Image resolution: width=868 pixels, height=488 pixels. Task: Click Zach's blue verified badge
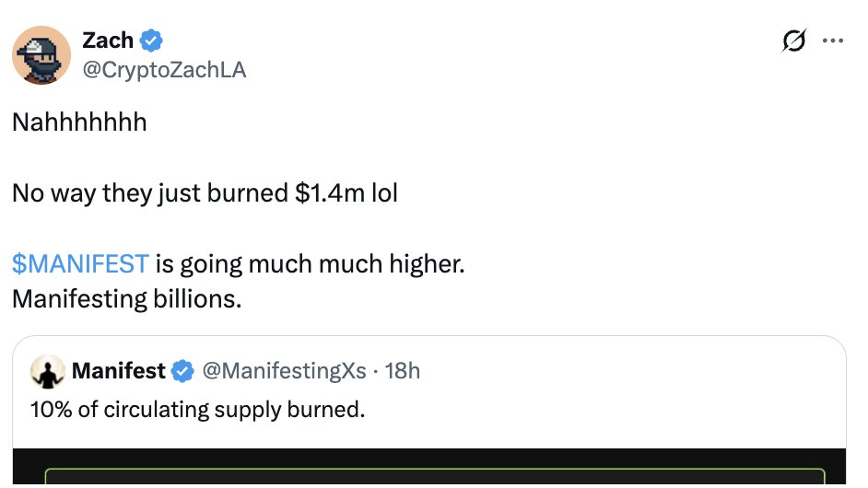click(151, 41)
